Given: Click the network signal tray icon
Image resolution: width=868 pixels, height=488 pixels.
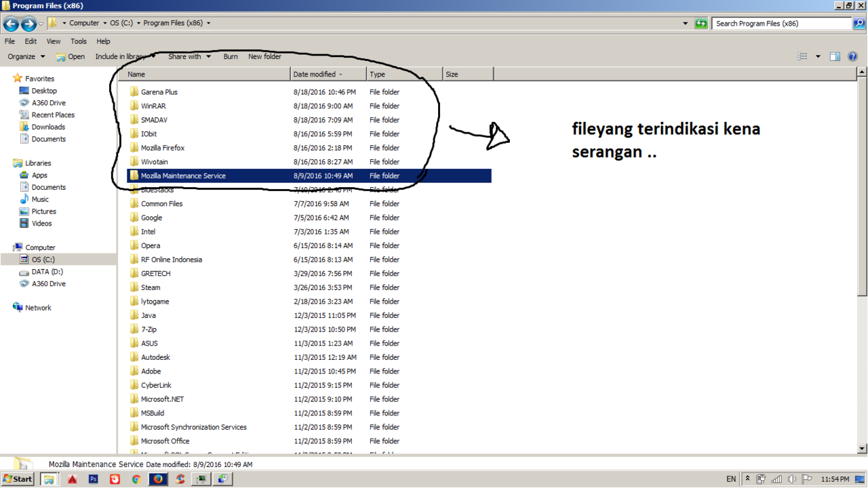Looking at the screenshot, I should pos(777,479).
